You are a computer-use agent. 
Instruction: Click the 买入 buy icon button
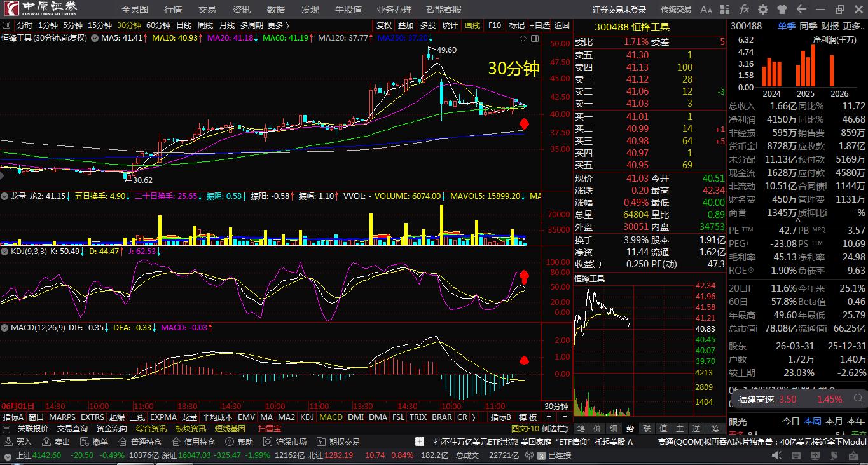18,441
